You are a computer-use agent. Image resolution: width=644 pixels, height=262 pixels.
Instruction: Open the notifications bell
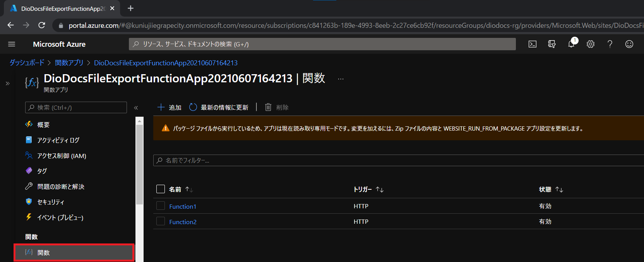(571, 44)
